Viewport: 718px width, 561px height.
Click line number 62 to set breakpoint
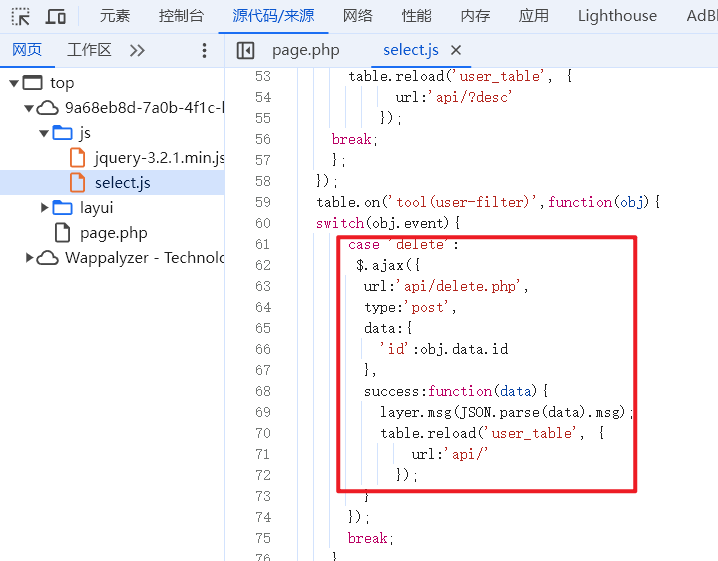pyautogui.click(x=263, y=266)
